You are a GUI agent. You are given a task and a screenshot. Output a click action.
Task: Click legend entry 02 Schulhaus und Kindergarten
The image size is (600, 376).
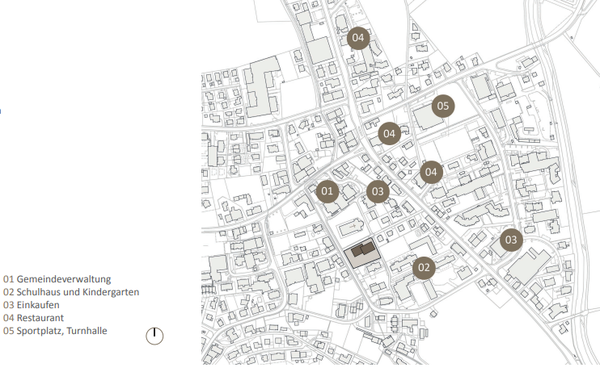71,292
